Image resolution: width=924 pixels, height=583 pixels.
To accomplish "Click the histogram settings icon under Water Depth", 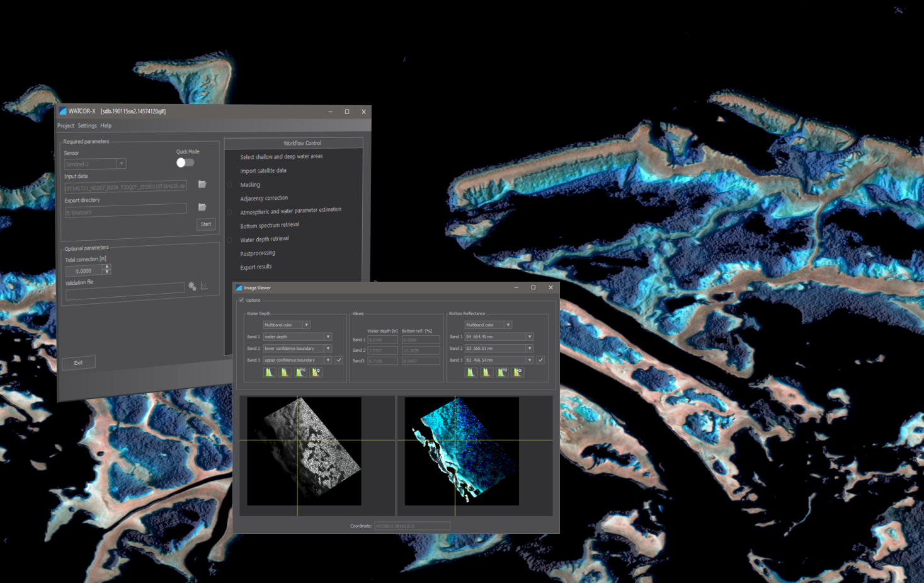I will pyautogui.click(x=316, y=372).
